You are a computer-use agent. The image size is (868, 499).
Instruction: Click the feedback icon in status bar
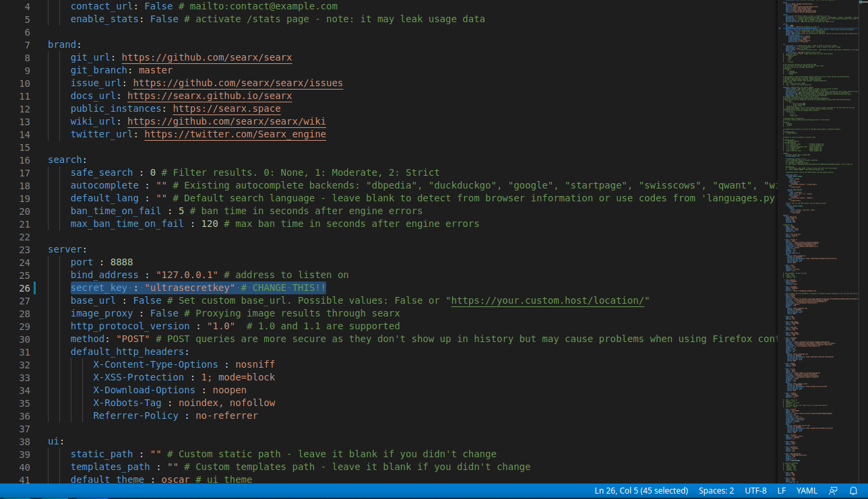[834, 491]
